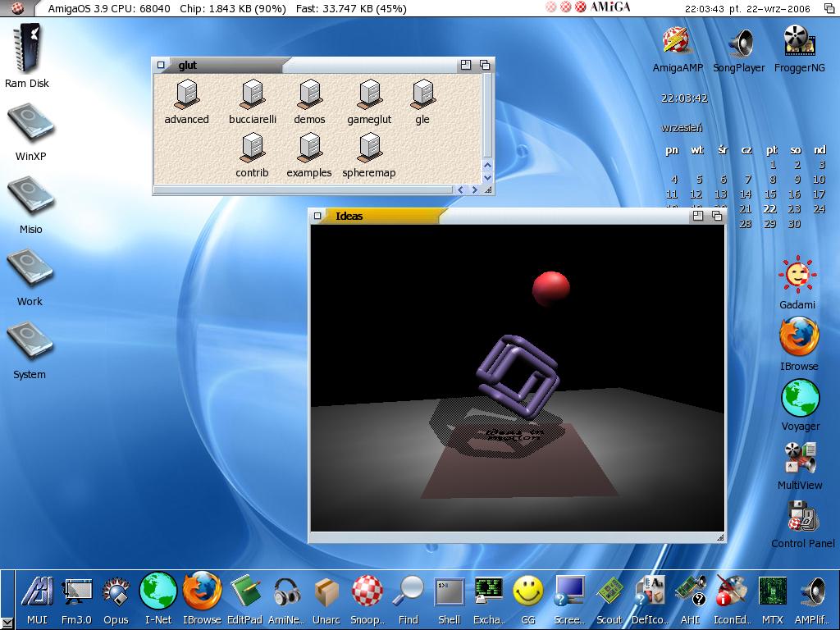The image size is (840, 630).
Task: Click depth gadget of glut window
Action: coord(485,65)
